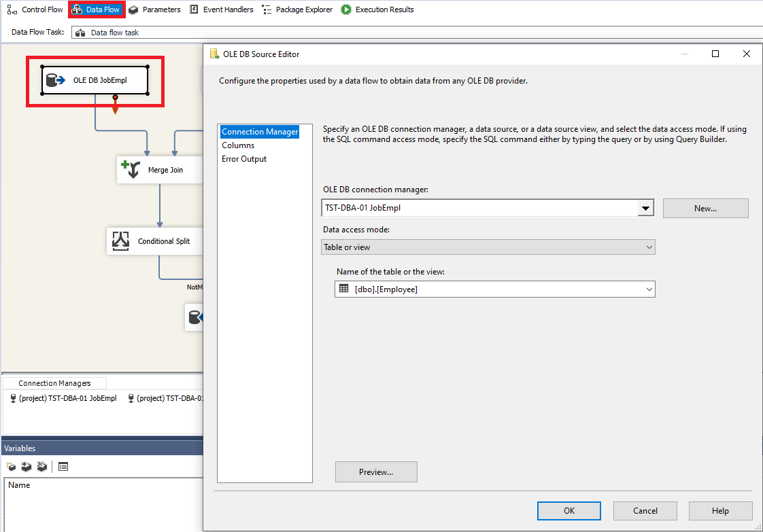Click the Add Variable icon in Variables panel
The width and height of the screenshot is (763, 532).
click(11, 466)
